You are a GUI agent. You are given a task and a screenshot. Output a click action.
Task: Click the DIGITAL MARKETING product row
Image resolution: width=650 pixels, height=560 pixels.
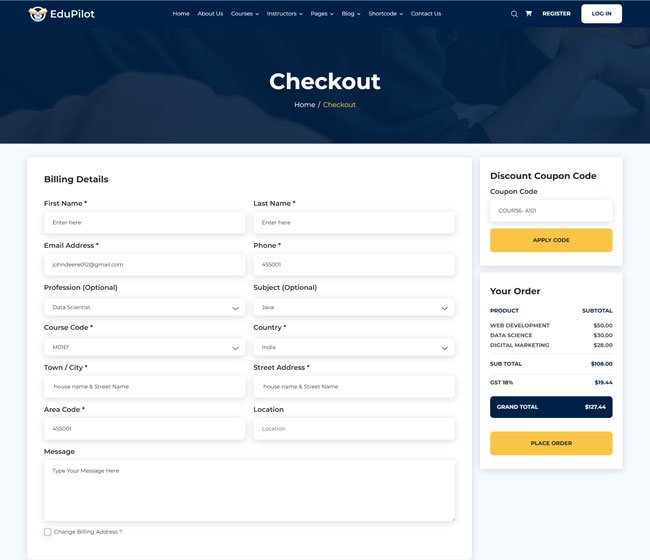pos(551,345)
